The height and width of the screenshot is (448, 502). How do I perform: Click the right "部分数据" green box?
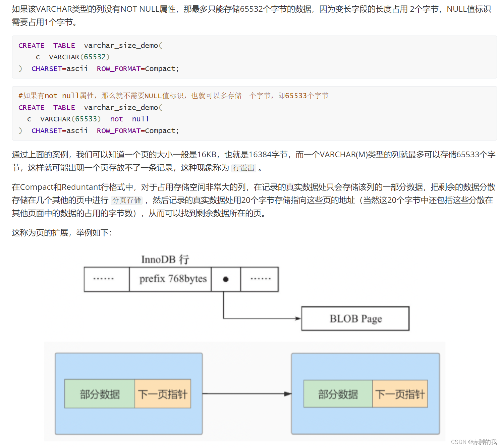pos(338,394)
